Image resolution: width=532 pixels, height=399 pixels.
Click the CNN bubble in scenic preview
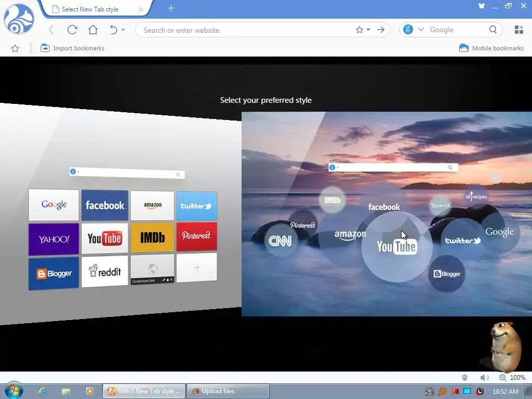pos(280,241)
